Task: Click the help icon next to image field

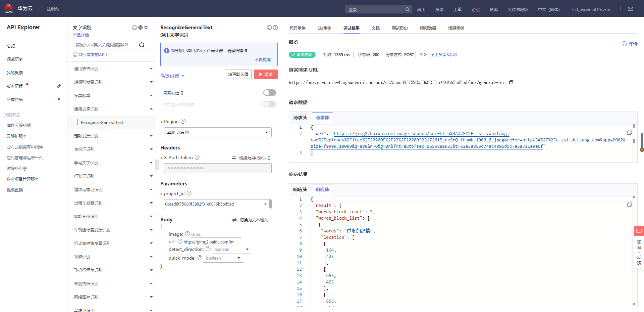Action: [187, 234]
